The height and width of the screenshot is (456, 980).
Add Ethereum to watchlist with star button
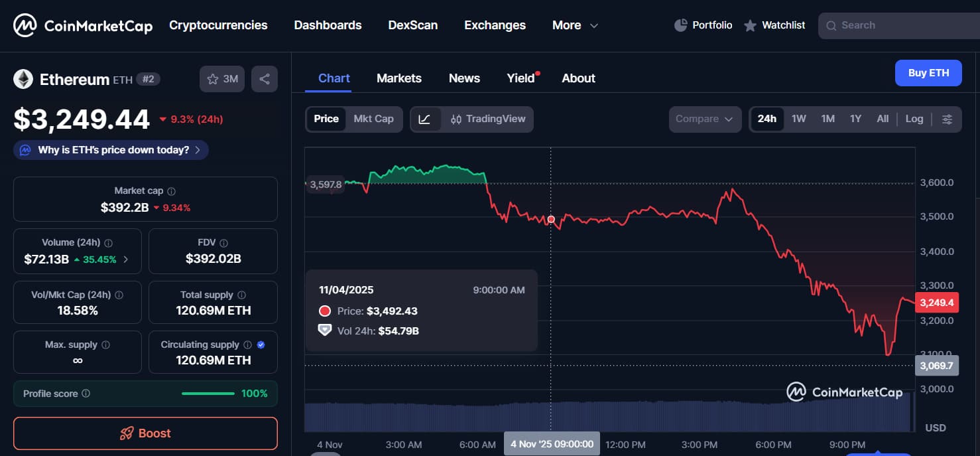(222, 79)
